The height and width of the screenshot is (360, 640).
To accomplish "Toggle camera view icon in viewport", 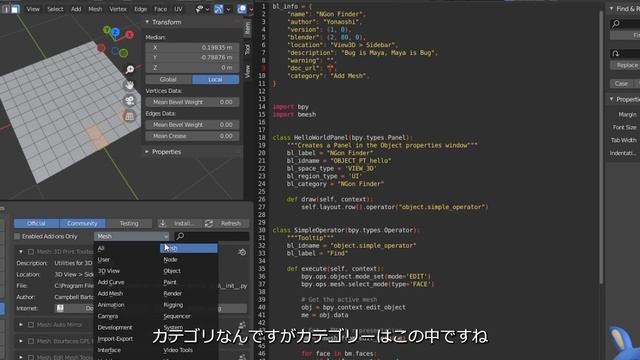I will 130,100.
